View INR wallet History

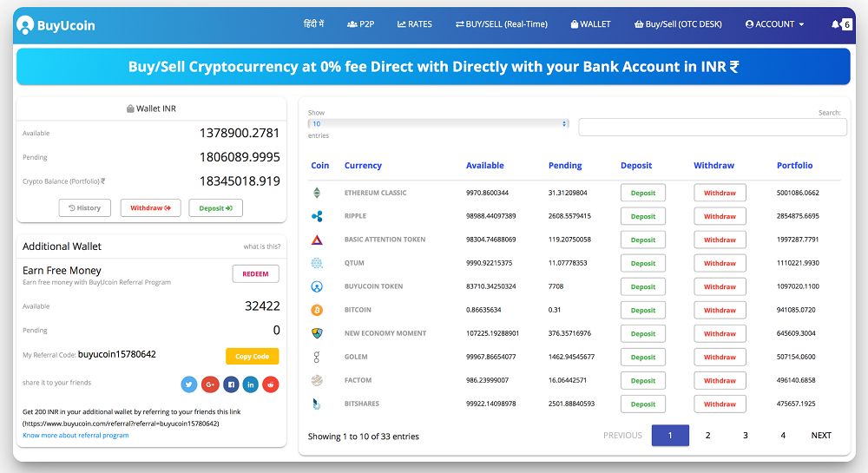[x=85, y=208]
